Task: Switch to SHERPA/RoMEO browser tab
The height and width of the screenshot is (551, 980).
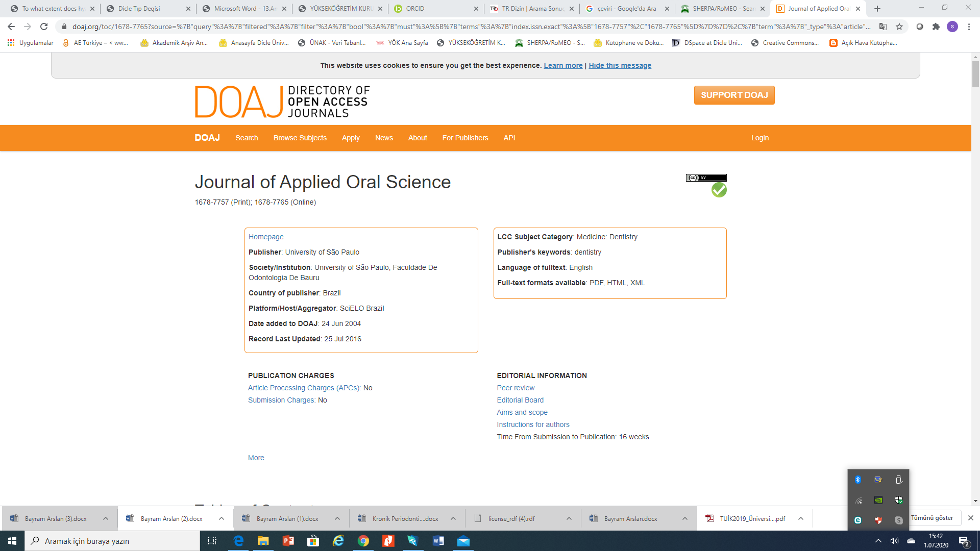Action: pyautogui.click(x=723, y=9)
